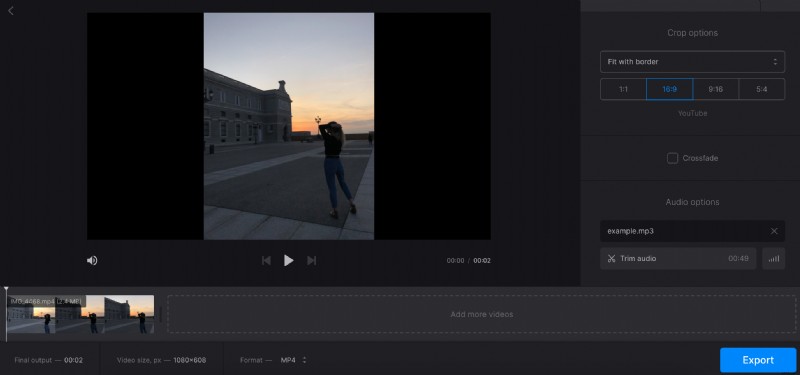The height and width of the screenshot is (375, 800).
Task: Play the video preview
Action: click(x=288, y=261)
